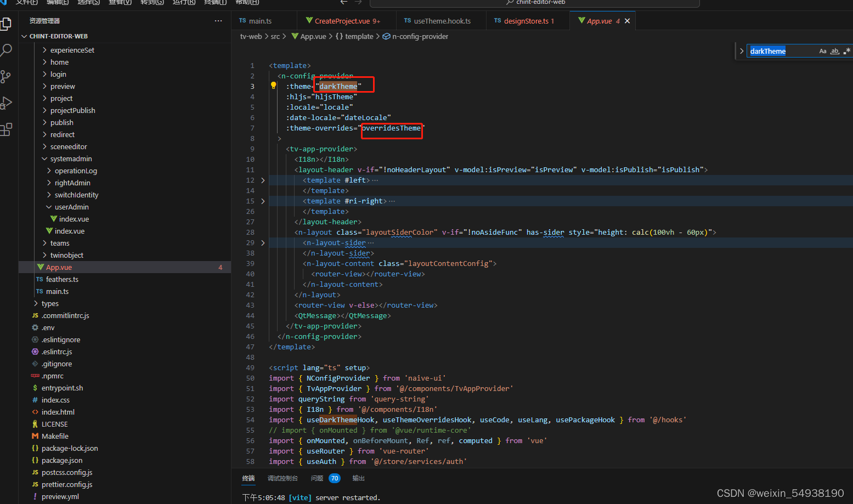853x504 pixels.
Task: Unfold the collapsed n-layout-sider region
Action: (263, 242)
